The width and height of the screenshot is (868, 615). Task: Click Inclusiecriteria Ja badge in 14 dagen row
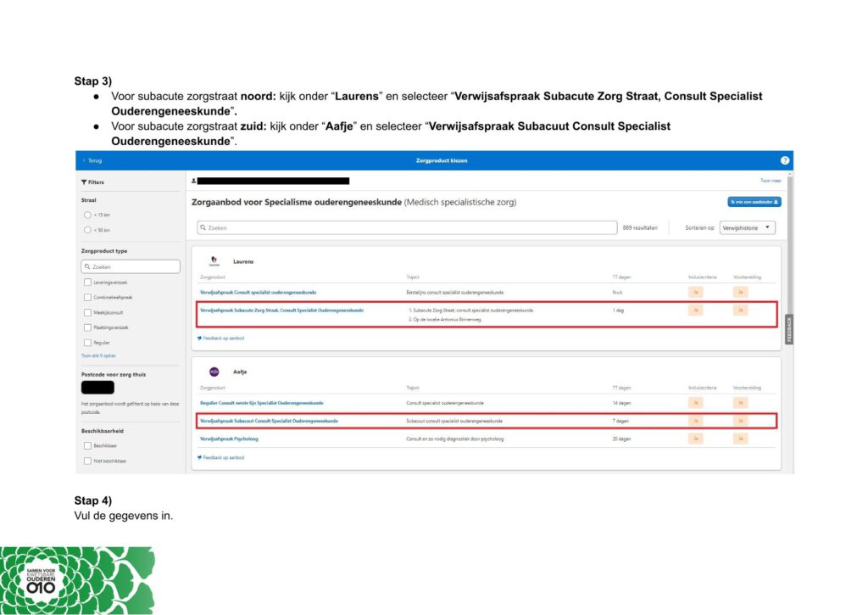[696, 403]
